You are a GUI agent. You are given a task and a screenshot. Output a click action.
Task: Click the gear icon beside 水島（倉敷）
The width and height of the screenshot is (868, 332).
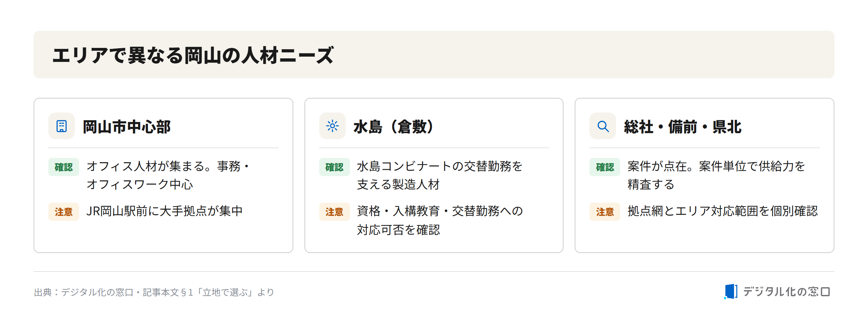click(332, 126)
